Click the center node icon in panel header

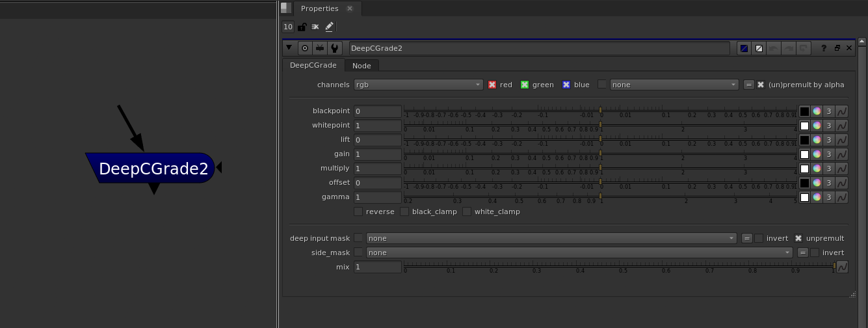(304, 48)
